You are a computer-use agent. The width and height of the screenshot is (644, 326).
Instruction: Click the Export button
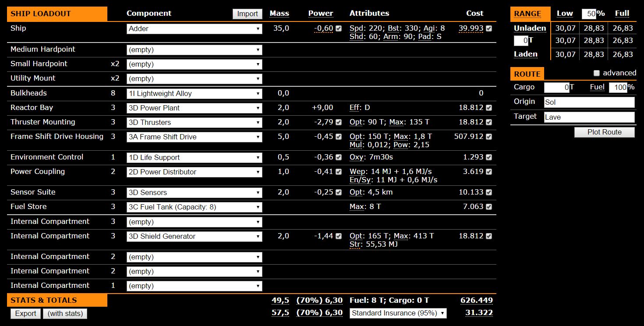click(26, 314)
